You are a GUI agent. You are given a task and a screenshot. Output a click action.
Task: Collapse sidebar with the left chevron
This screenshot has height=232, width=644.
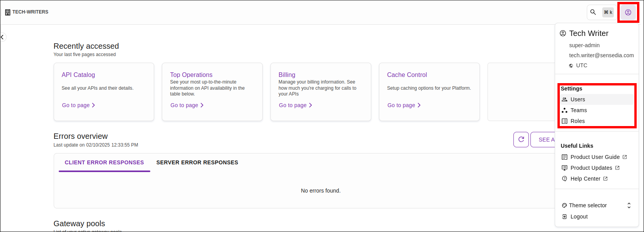pyautogui.click(x=2, y=37)
